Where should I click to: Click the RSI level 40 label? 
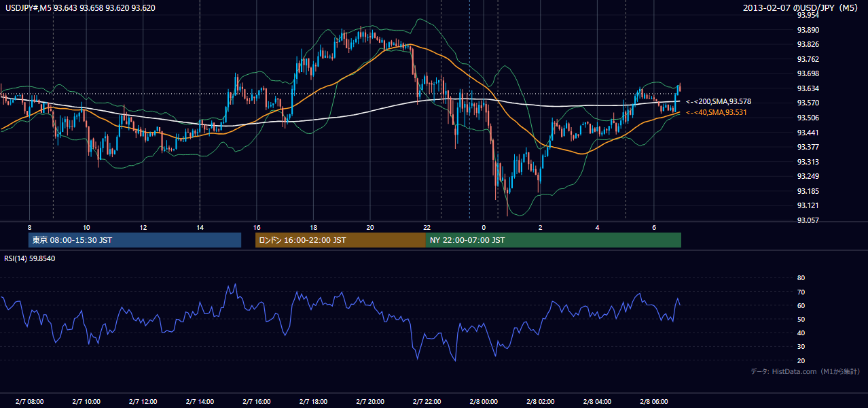801,333
